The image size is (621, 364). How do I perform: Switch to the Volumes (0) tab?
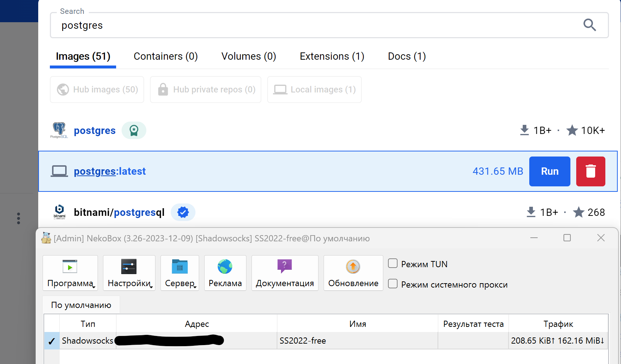(249, 56)
